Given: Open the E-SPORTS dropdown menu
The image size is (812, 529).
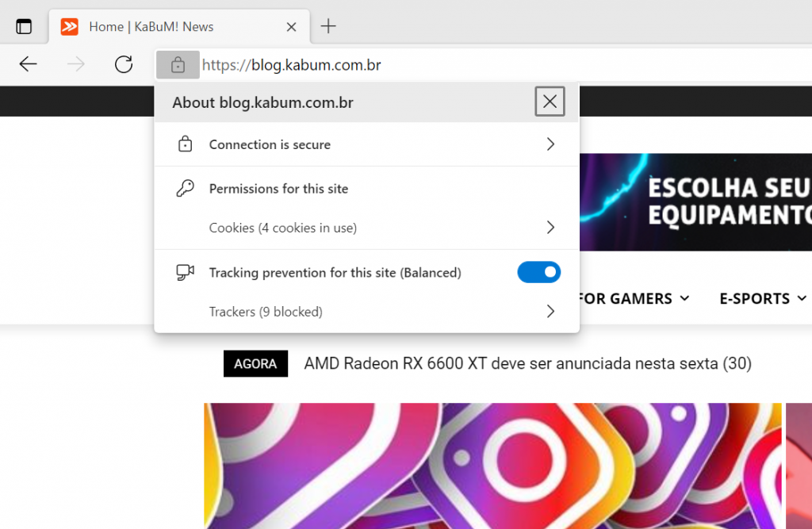Looking at the screenshot, I should tap(762, 299).
